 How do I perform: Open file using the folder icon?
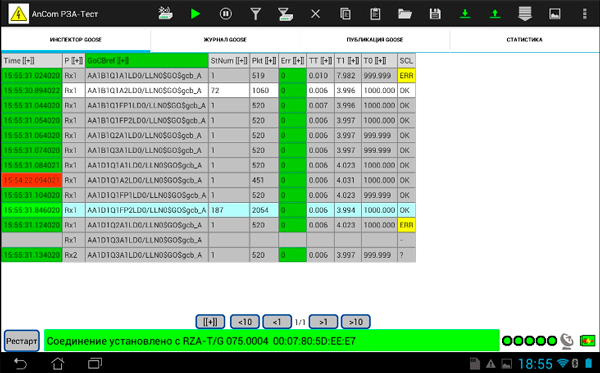(x=404, y=14)
